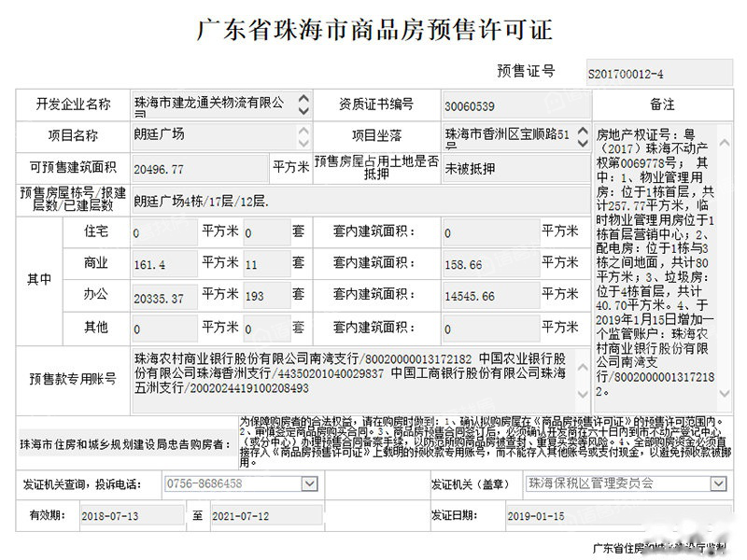Click the 资质证书编号 field 30060539
Screen dimensions: 747x560
[516, 105]
